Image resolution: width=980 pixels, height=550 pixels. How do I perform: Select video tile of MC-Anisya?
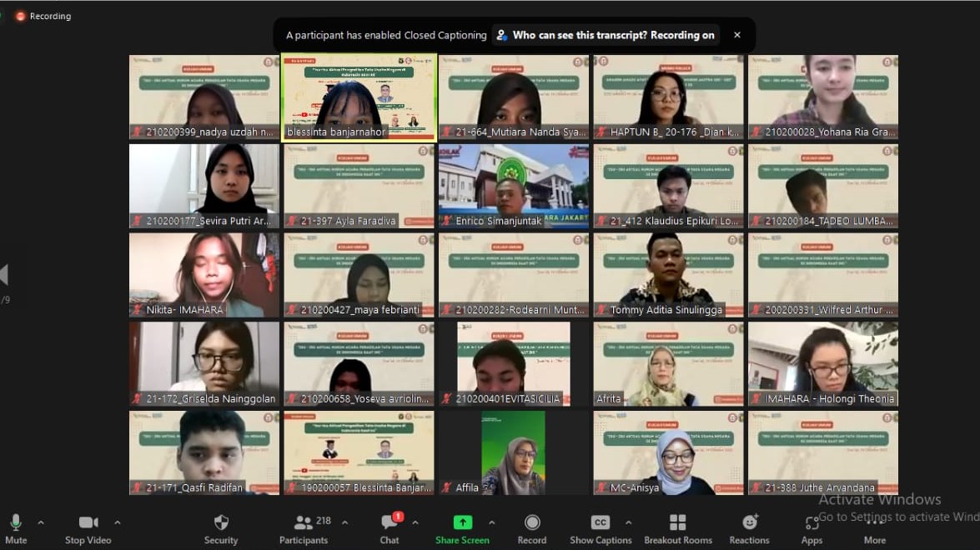click(x=668, y=452)
